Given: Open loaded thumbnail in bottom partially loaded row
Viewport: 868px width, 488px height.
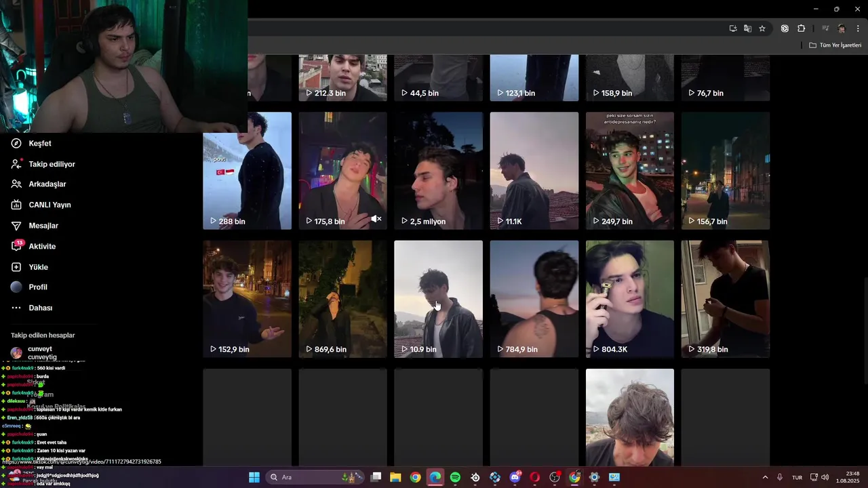Looking at the screenshot, I should [x=630, y=417].
